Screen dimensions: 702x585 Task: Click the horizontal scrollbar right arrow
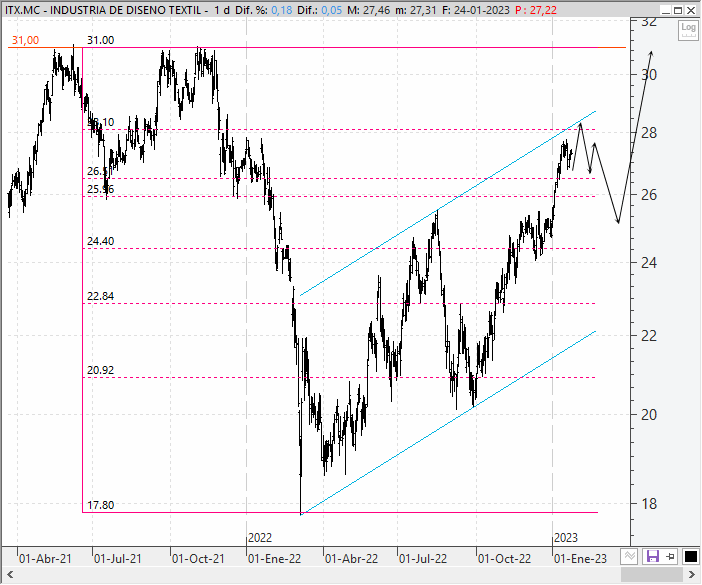coord(692,574)
